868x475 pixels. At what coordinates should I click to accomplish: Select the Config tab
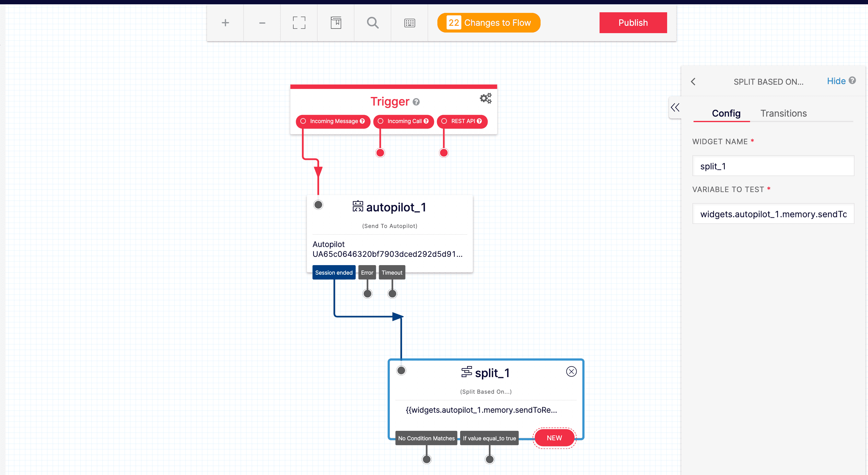(x=726, y=114)
